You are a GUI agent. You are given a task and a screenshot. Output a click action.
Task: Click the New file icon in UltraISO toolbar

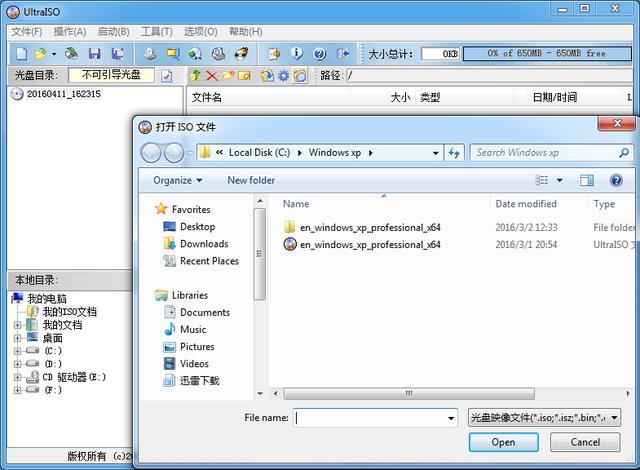pos(22,53)
